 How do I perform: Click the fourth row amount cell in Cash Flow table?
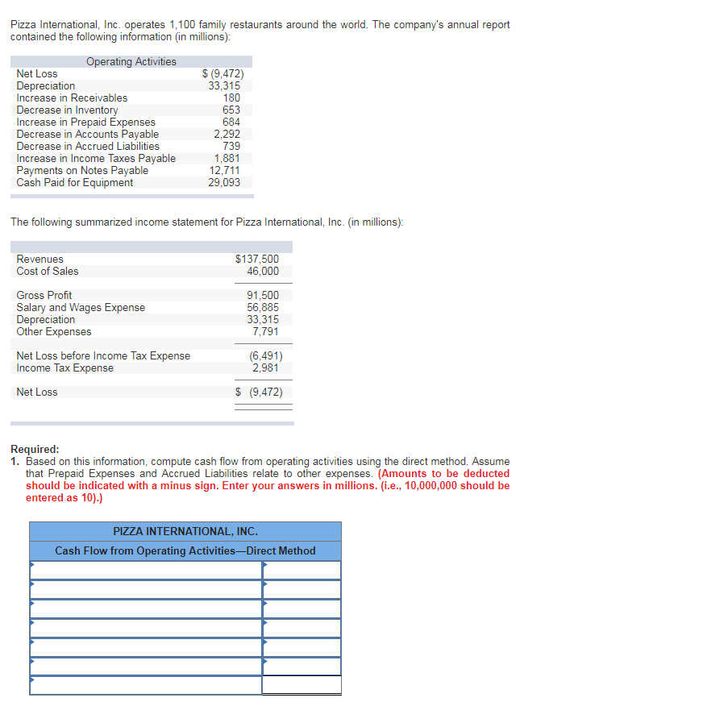[302, 628]
